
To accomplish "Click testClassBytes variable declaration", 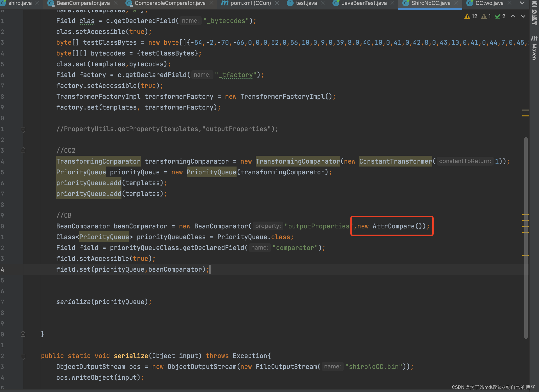I will [110, 42].
